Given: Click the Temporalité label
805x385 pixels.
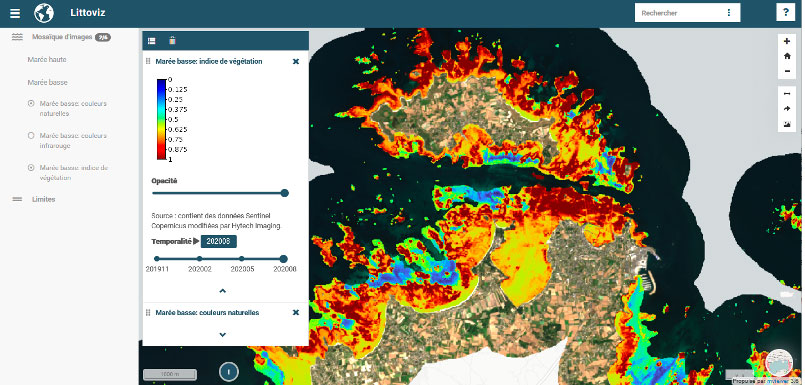Looking at the screenshot, I should click(x=171, y=241).
